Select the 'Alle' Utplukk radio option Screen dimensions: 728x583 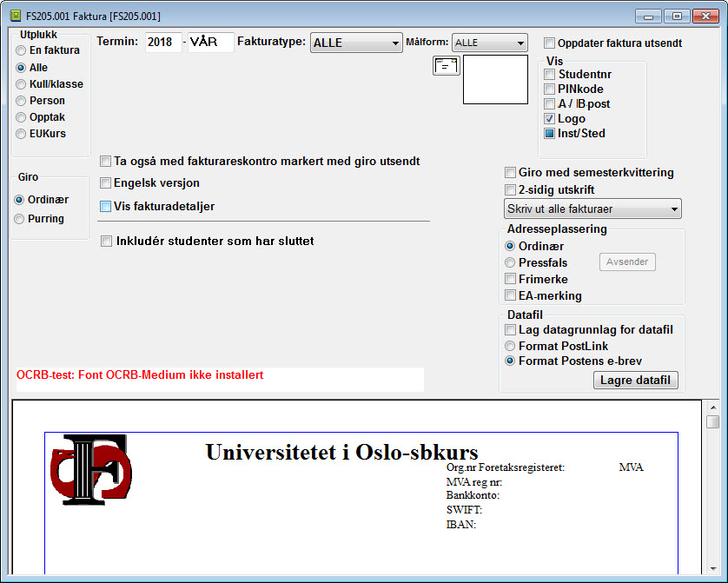[x=21, y=68]
